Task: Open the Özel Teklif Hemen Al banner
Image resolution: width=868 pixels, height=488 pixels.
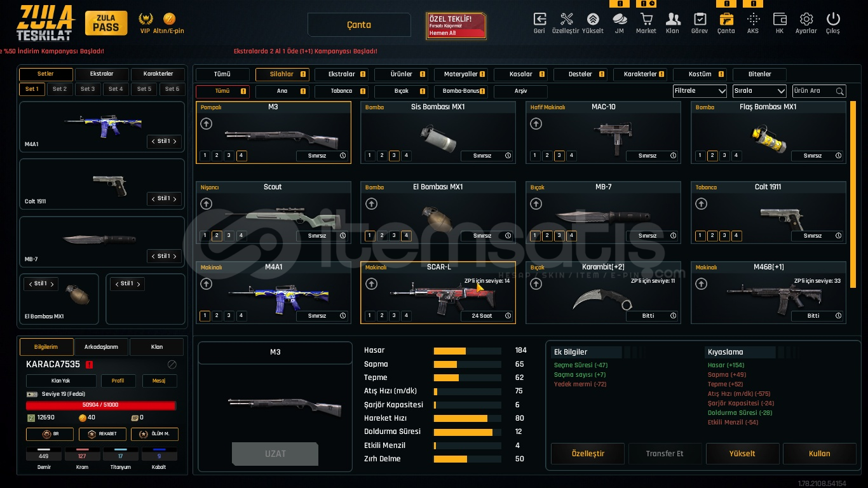Action: click(456, 26)
